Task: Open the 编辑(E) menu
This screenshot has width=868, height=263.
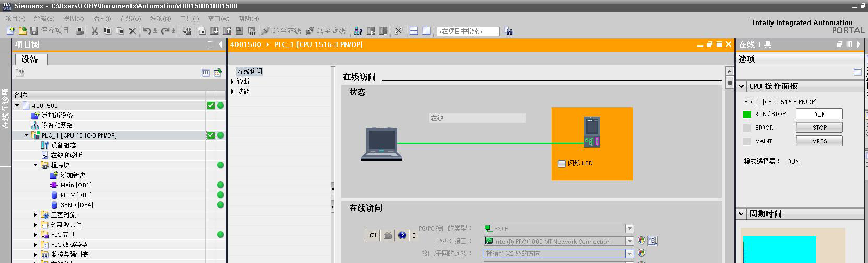Action: coord(44,19)
